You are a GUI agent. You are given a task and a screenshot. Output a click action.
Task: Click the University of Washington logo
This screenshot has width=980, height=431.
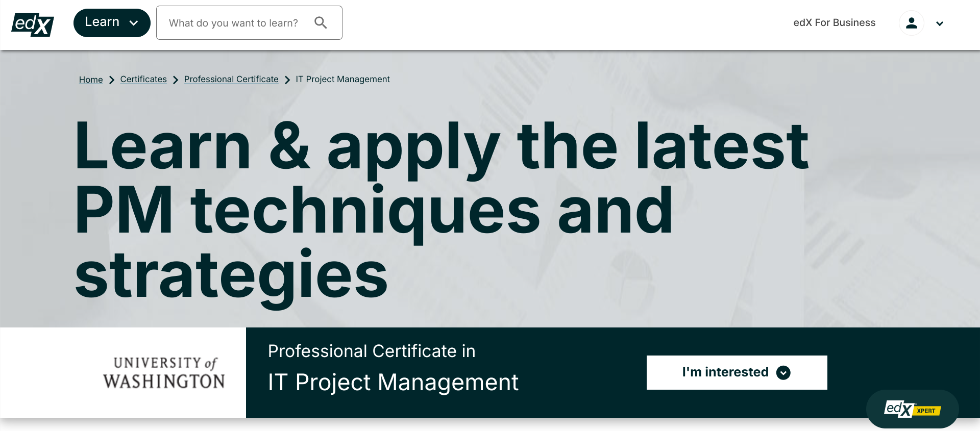click(164, 373)
